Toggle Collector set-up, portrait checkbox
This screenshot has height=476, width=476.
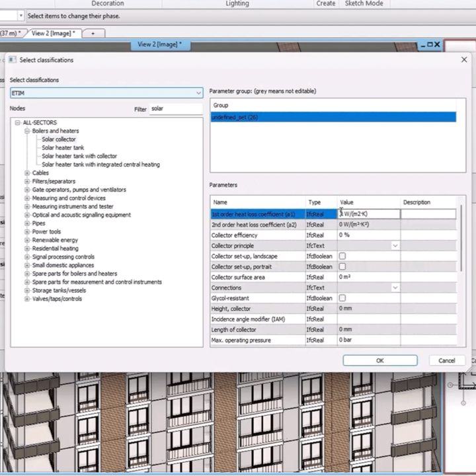(x=342, y=266)
